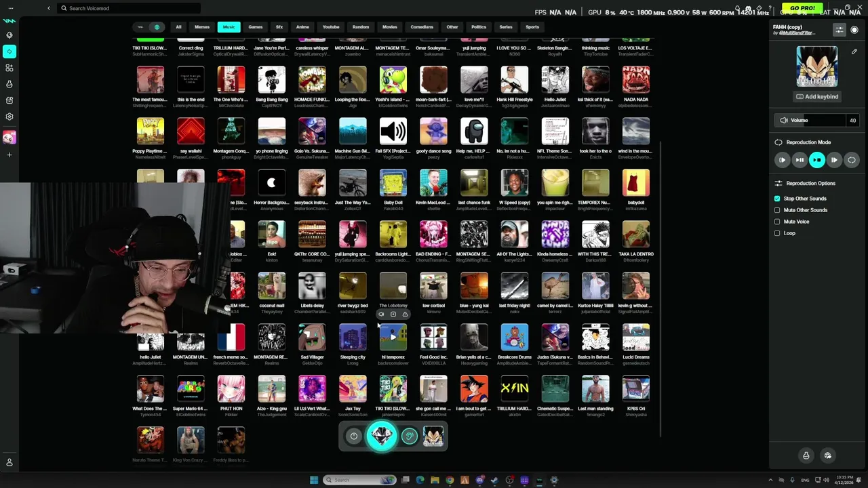
Task: Open sound settings sliders icon in FAHH panel
Action: pos(840,30)
